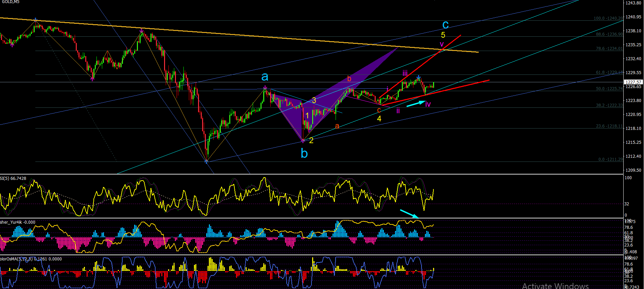The image size is (644, 289).
Task: Select the Fibonacci 38.2 -1222.33 level label
Action: [x=609, y=105]
